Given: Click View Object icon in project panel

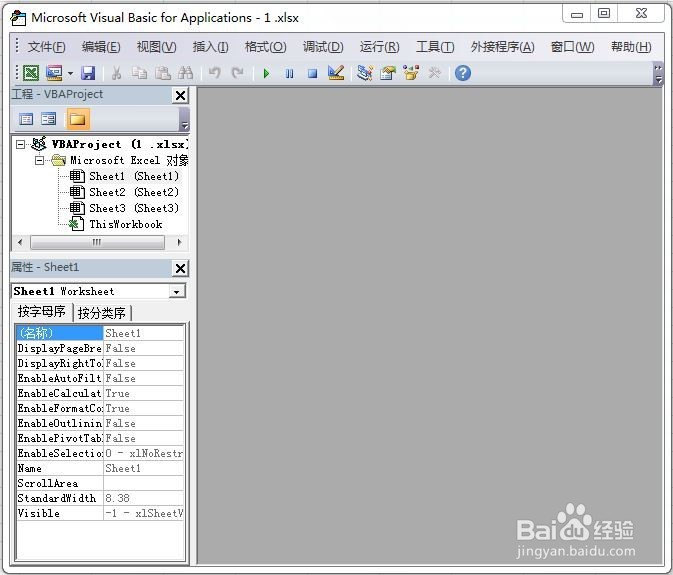Looking at the screenshot, I should [x=49, y=119].
